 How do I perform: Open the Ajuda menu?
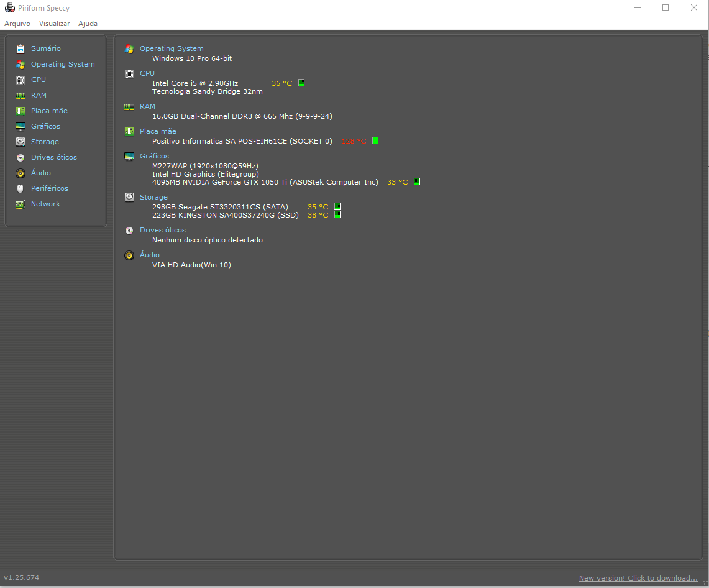click(88, 24)
